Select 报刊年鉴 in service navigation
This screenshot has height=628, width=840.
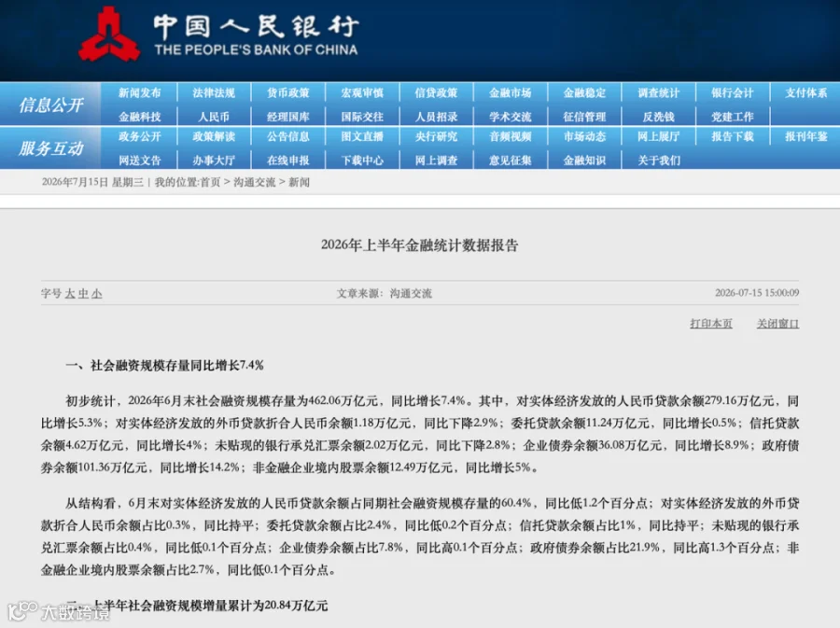click(x=806, y=136)
